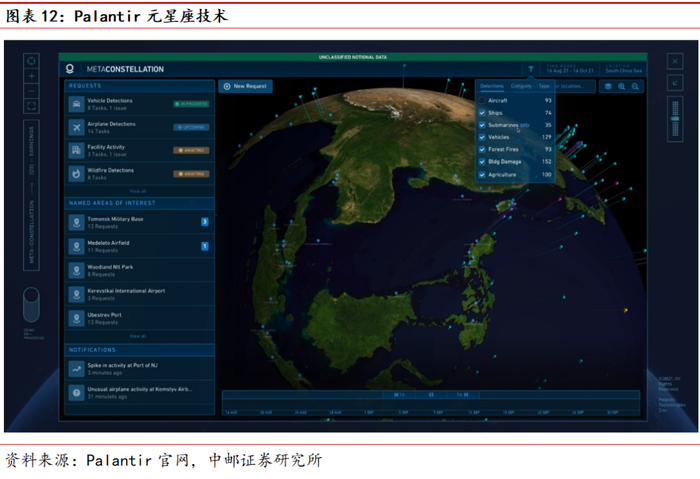Image resolution: width=700 pixels, height=479 pixels.
Task: Click the Notifications panel header
Action: tap(139, 350)
